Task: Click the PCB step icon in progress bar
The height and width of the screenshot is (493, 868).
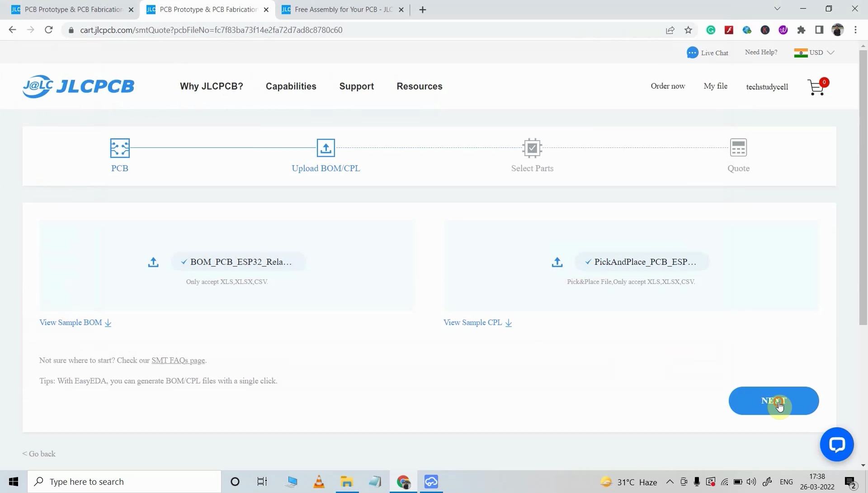Action: click(119, 148)
